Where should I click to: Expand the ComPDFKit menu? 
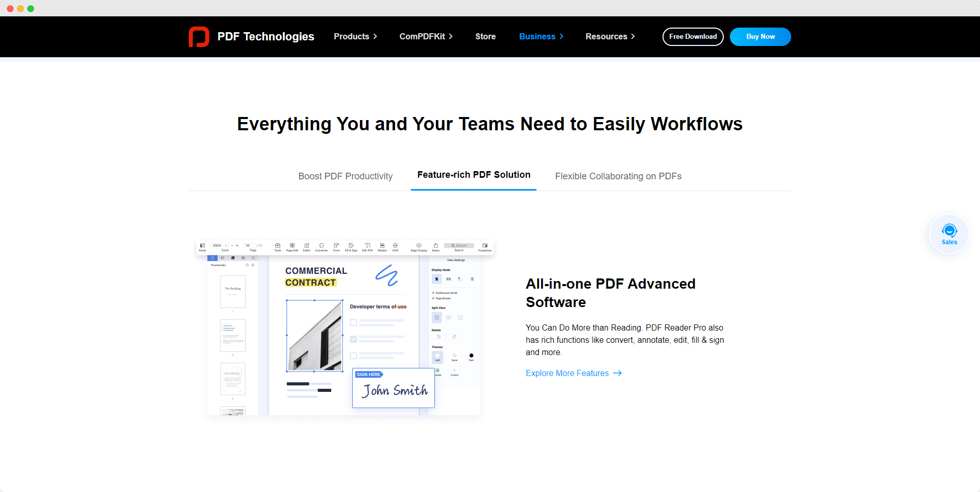click(x=426, y=37)
